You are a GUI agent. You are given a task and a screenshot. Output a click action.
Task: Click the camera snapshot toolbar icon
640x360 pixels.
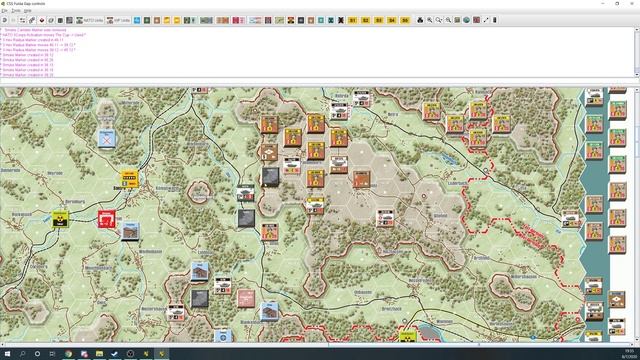pos(420,20)
